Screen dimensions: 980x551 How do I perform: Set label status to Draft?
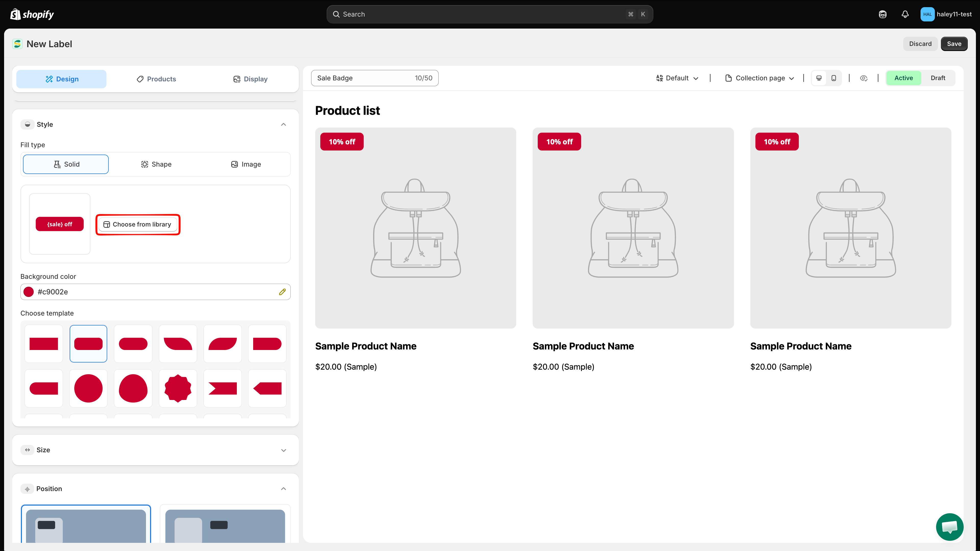tap(938, 78)
